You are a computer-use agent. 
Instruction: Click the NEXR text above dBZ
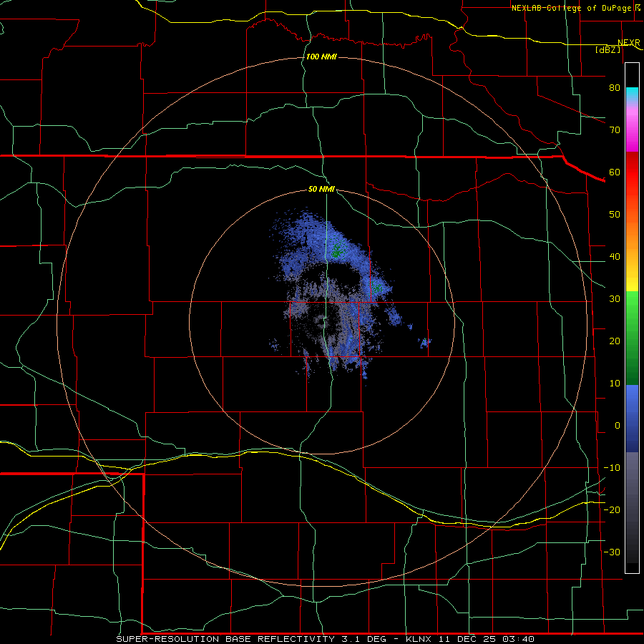click(628, 43)
